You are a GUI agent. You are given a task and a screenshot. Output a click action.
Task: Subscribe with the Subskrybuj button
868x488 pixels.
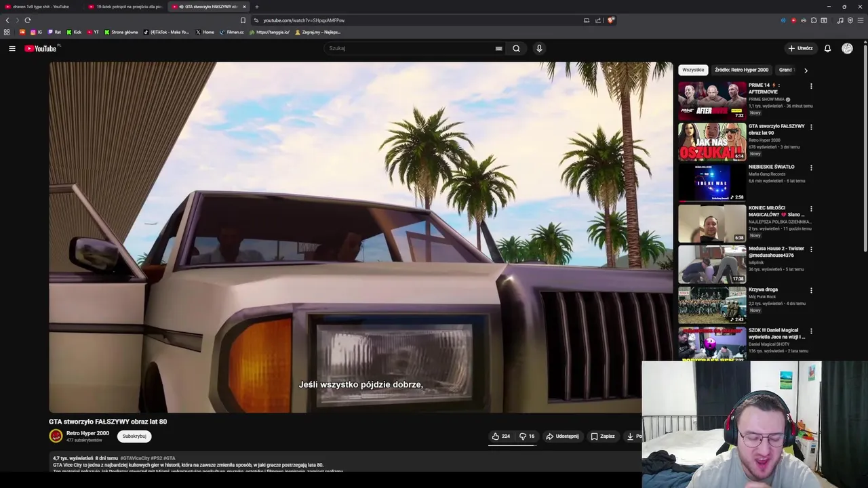[134, 436]
